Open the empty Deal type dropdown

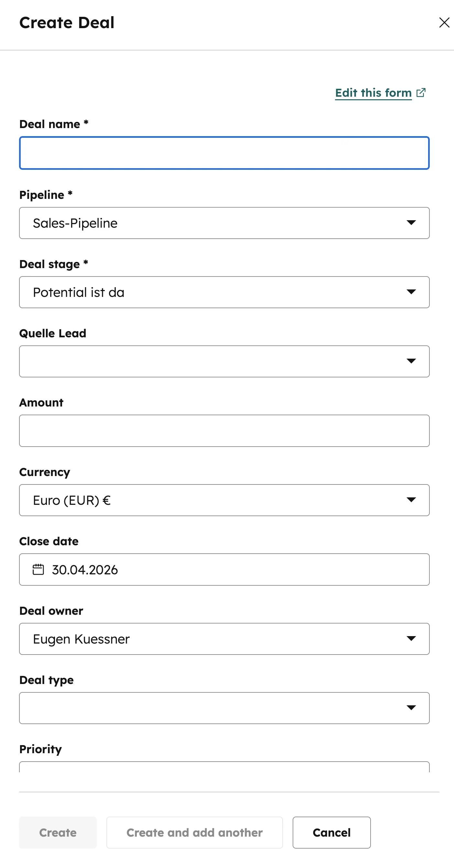(224, 708)
